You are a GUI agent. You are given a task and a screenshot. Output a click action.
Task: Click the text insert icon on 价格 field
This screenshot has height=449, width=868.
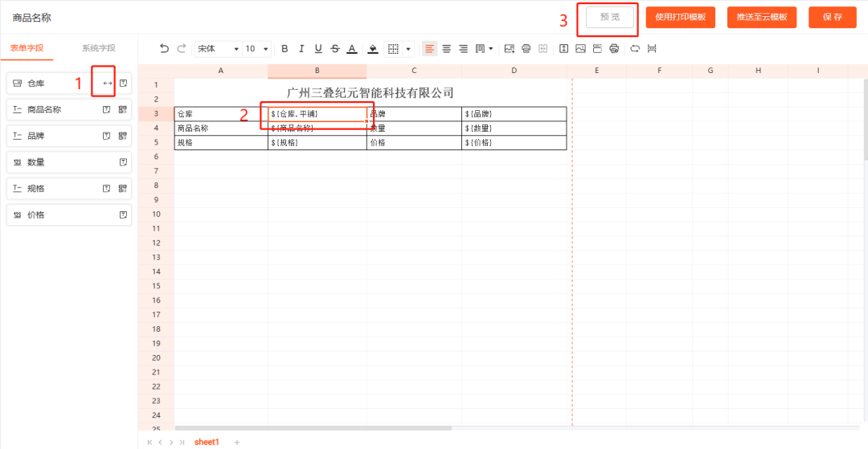pyautogui.click(x=124, y=214)
